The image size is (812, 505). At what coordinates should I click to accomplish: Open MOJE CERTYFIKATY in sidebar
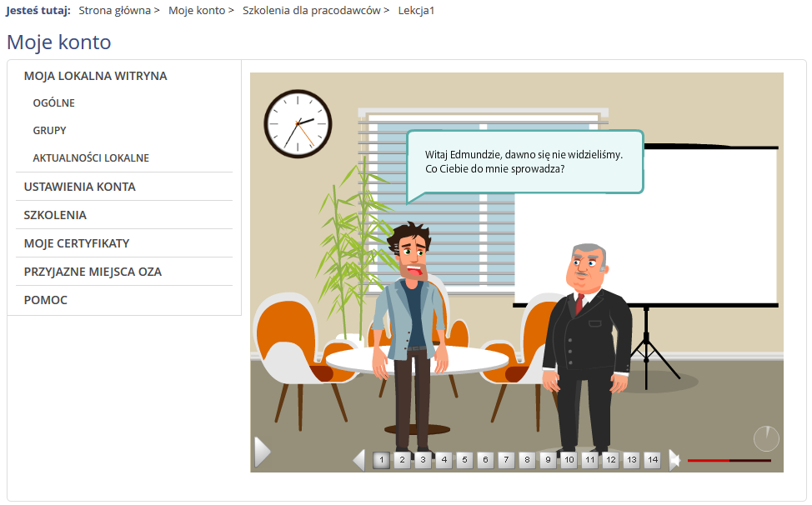[x=77, y=243]
